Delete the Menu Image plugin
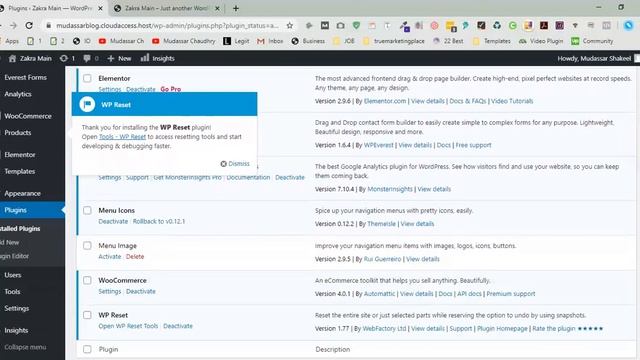 pyautogui.click(x=135, y=256)
